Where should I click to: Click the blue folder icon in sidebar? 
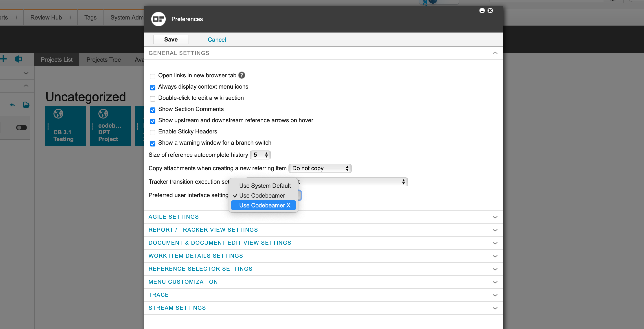click(26, 105)
